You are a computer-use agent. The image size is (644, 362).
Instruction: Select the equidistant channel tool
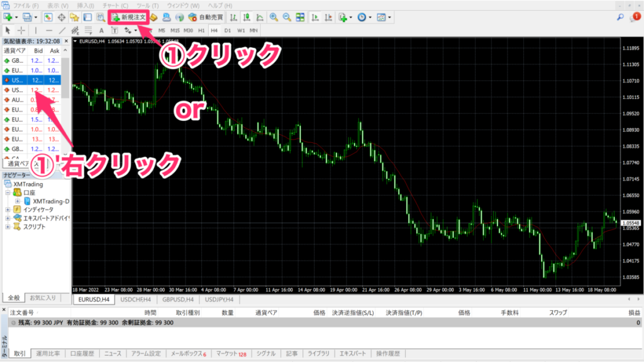coord(75,30)
